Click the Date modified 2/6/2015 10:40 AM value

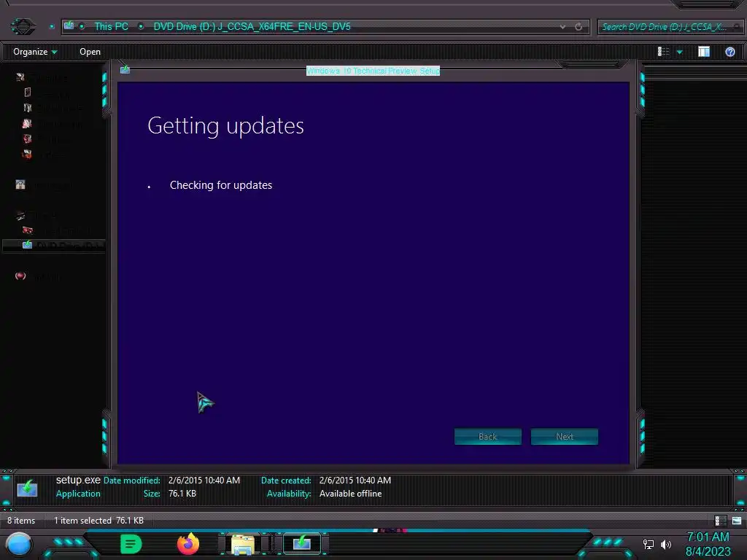coord(204,480)
